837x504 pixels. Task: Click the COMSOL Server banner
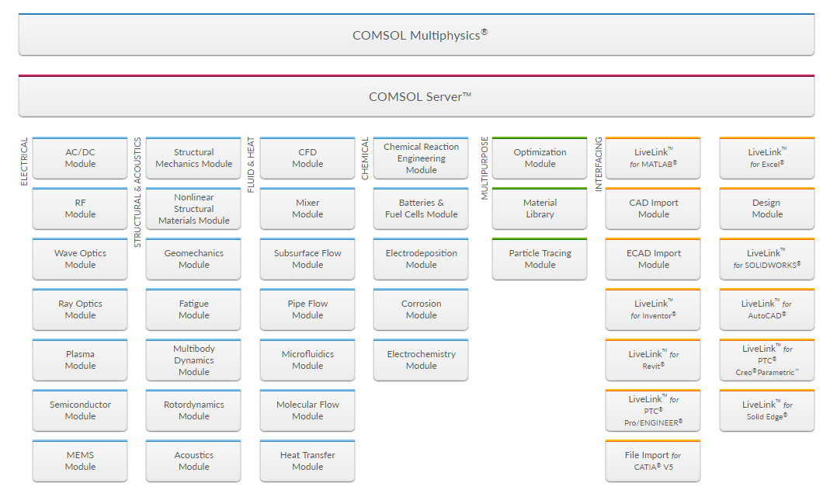(x=416, y=97)
